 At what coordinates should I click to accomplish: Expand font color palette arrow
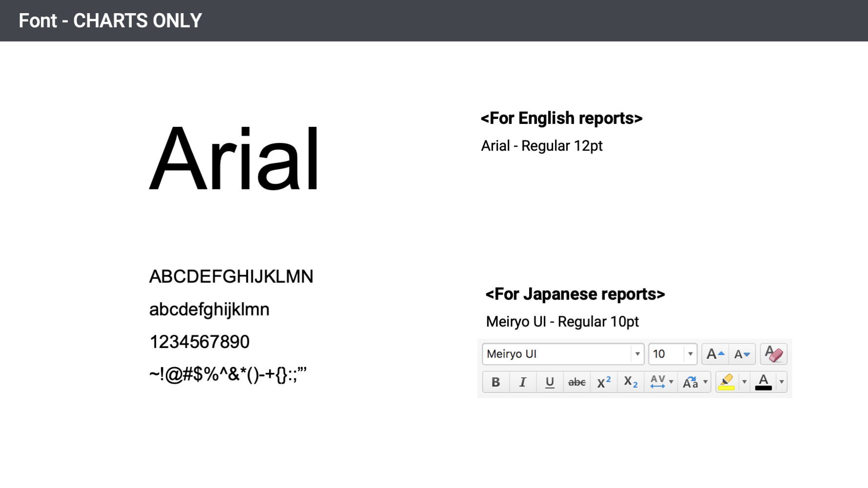pyautogui.click(x=781, y=382)
